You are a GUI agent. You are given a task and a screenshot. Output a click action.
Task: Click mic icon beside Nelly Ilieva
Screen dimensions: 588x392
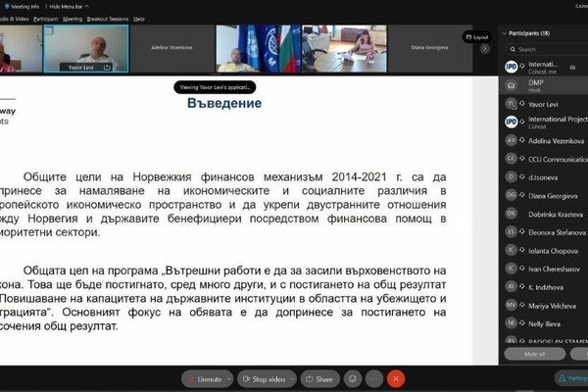pyautogui.click(x=521, y=322)
